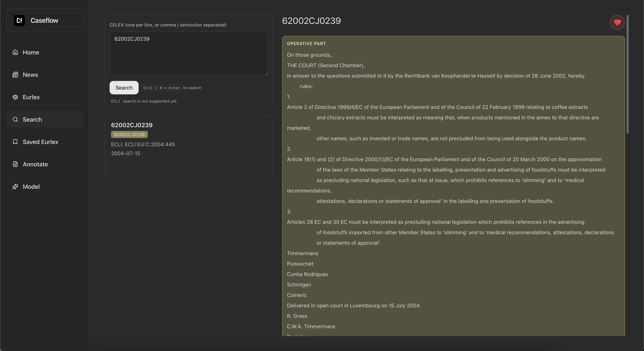This screenshot has height=351, width=644.
Task: Toggle the red heart favorite button
Action: pos(617,23)
